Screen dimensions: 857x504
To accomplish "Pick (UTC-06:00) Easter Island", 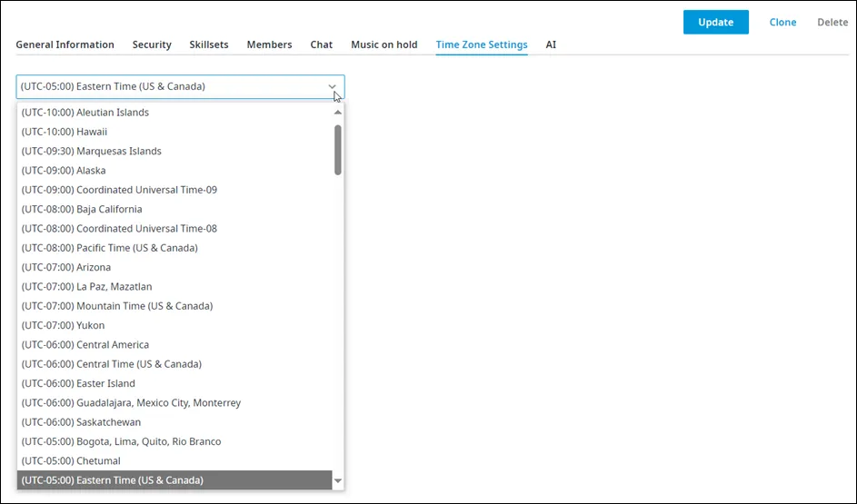I will [x=174, y=384].
